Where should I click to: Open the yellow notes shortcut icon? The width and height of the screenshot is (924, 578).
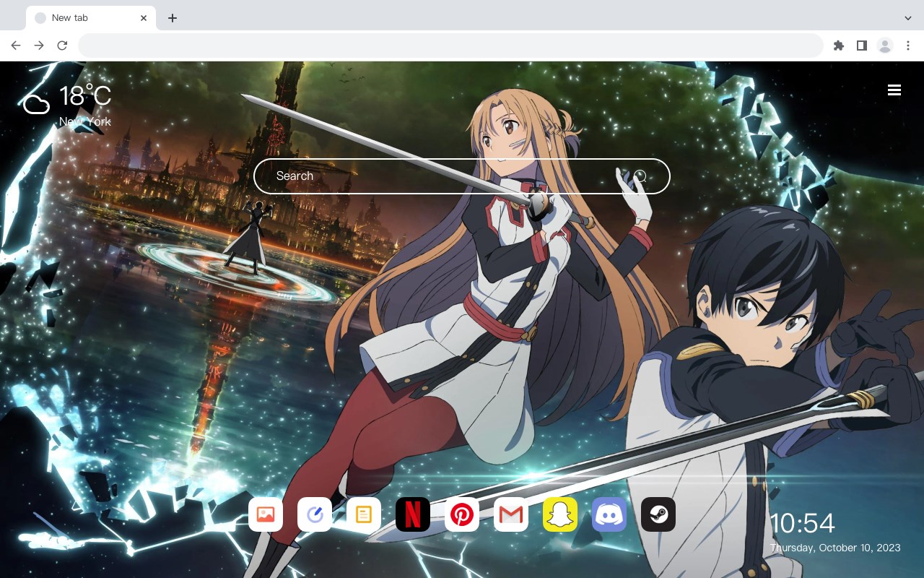[364, 514]
